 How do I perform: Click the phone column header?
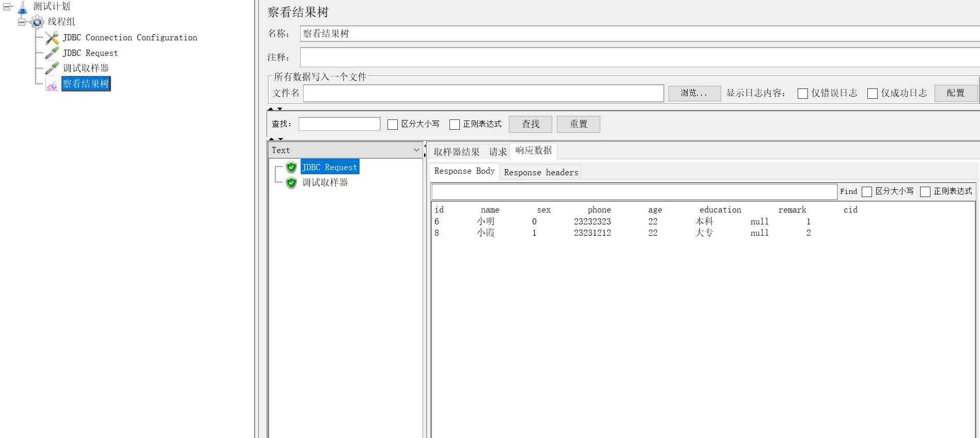click(599, 210)
